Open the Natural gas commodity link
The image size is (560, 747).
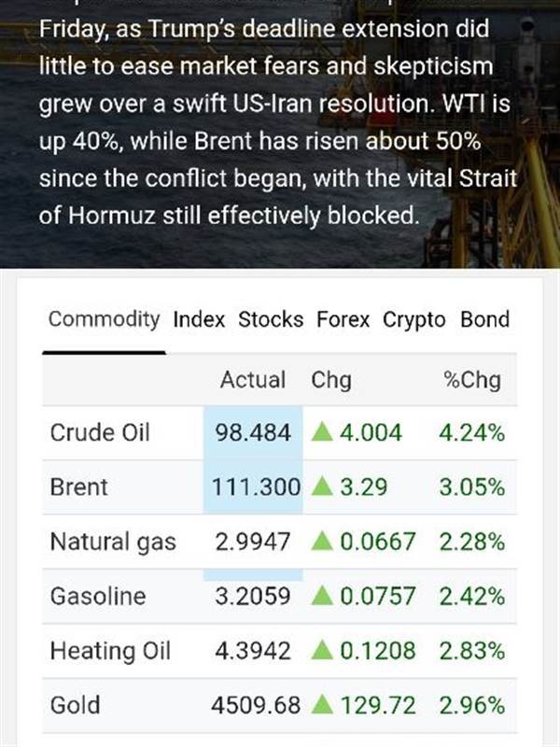[x=112, y=542]
